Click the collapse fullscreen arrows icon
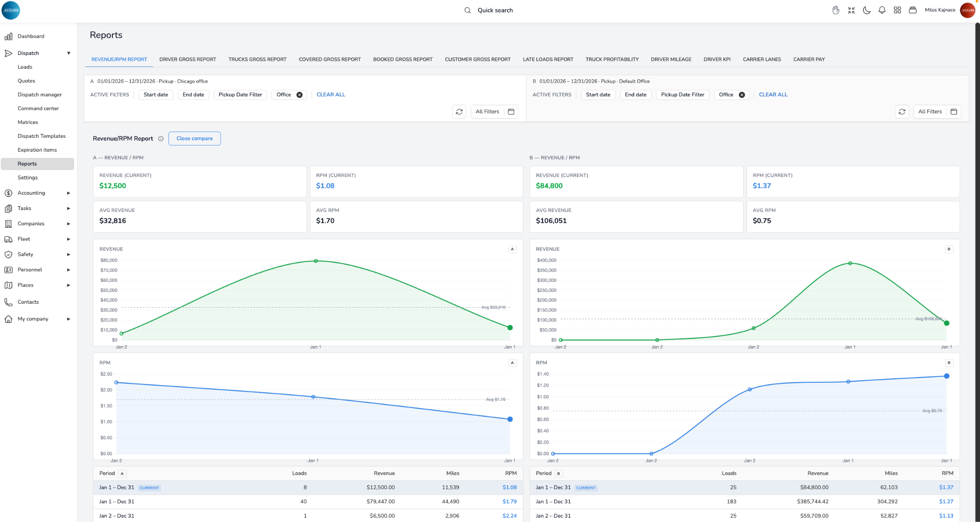980x522 pixels. (x=851, y=10)
